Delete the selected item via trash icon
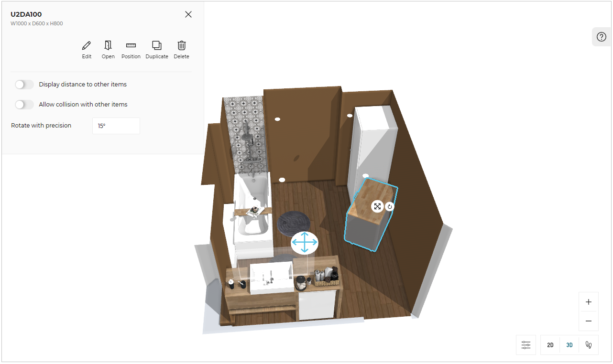 coord(182,50)
